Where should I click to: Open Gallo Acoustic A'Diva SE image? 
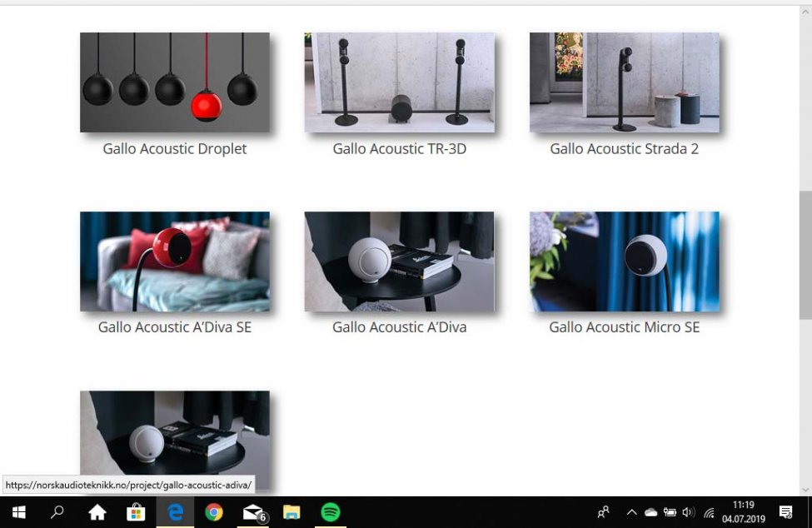175,262
